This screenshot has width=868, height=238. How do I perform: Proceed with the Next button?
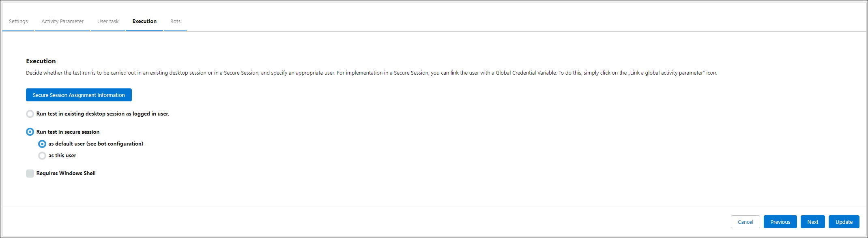coord(812,222)
